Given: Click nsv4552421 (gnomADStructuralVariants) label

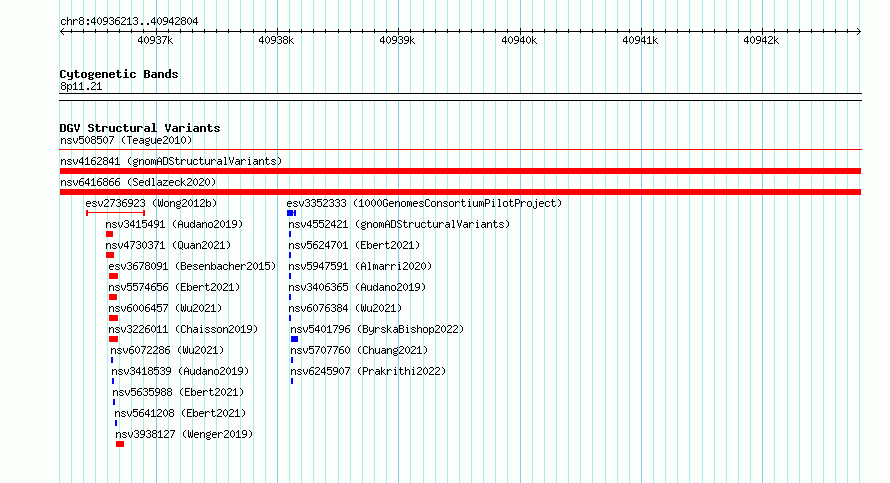Looking at the screenshot, I should 399,224.
